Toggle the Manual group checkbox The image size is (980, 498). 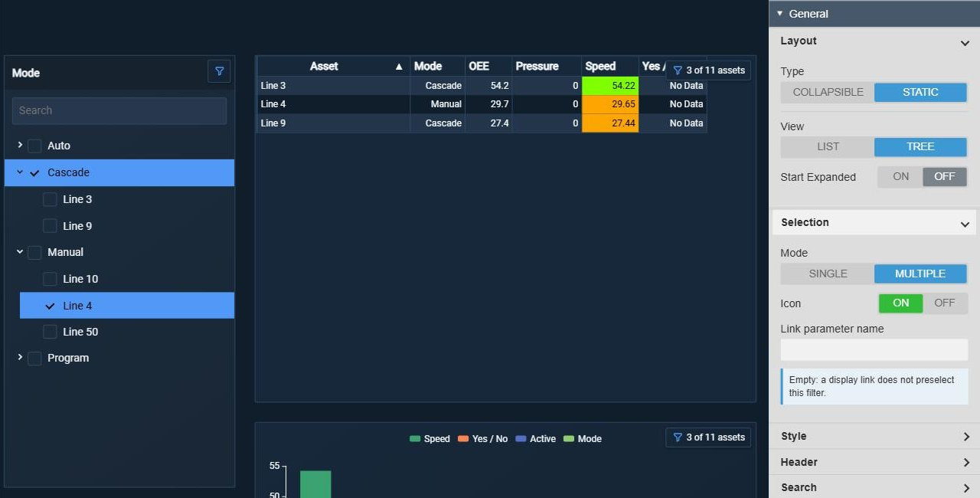point(34,252)
